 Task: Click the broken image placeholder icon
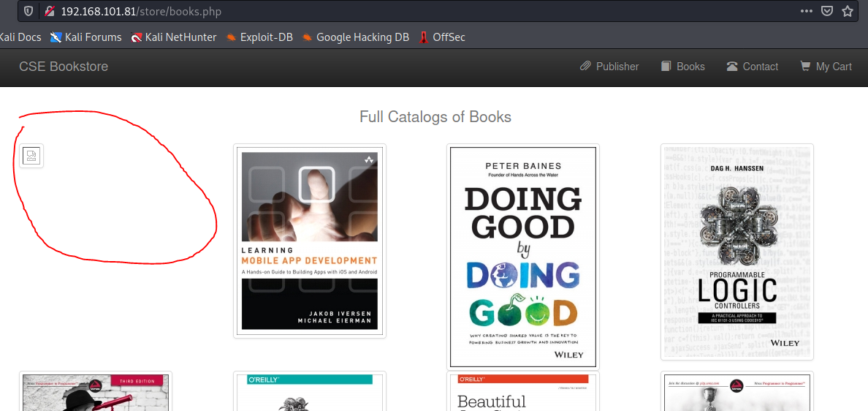[31, 155]
